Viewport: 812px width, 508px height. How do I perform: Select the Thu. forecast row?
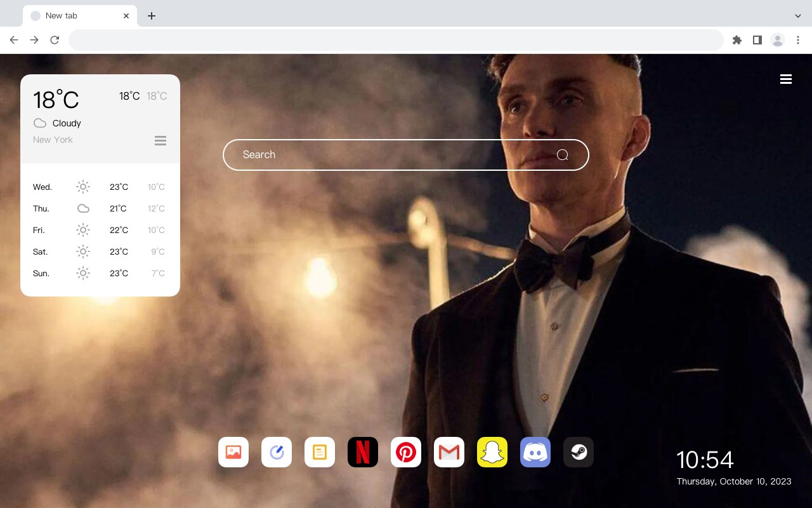point(100,208)
